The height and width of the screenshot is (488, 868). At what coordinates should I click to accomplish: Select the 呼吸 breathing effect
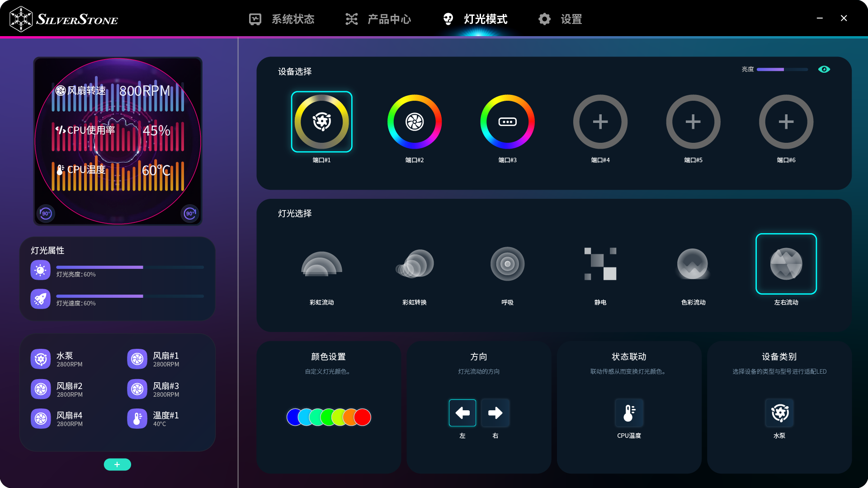[x=507, y=264]
